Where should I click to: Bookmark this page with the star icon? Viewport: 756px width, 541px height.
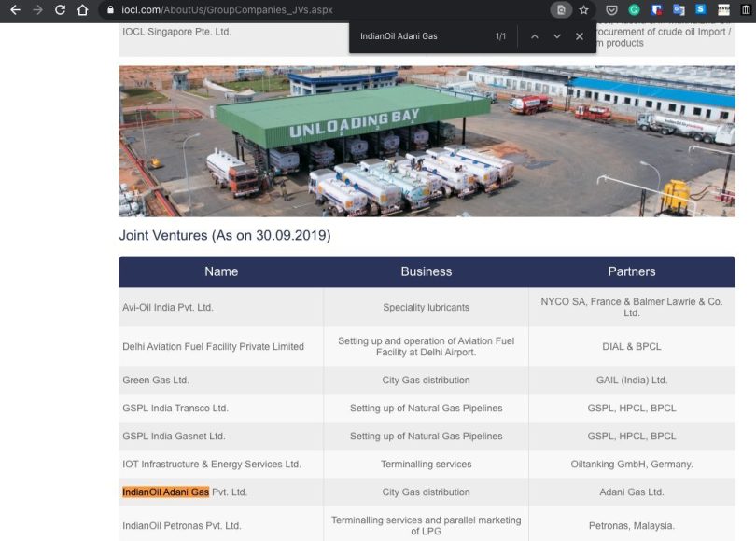click(584, 10)
